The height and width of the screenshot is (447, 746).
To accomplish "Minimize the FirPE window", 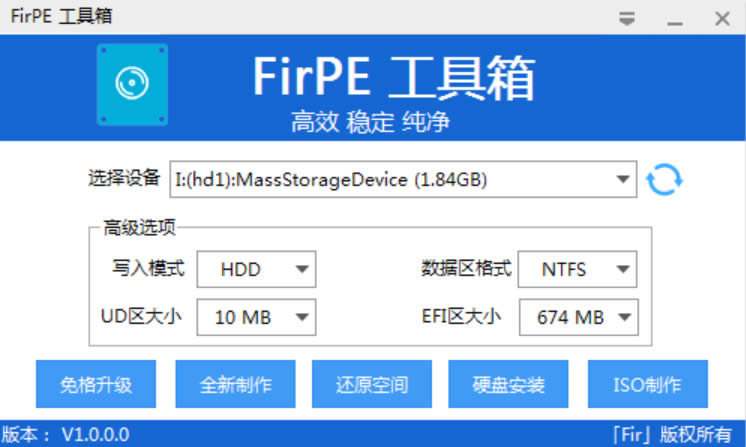I will pyautogui.click(x=675, y=18).
